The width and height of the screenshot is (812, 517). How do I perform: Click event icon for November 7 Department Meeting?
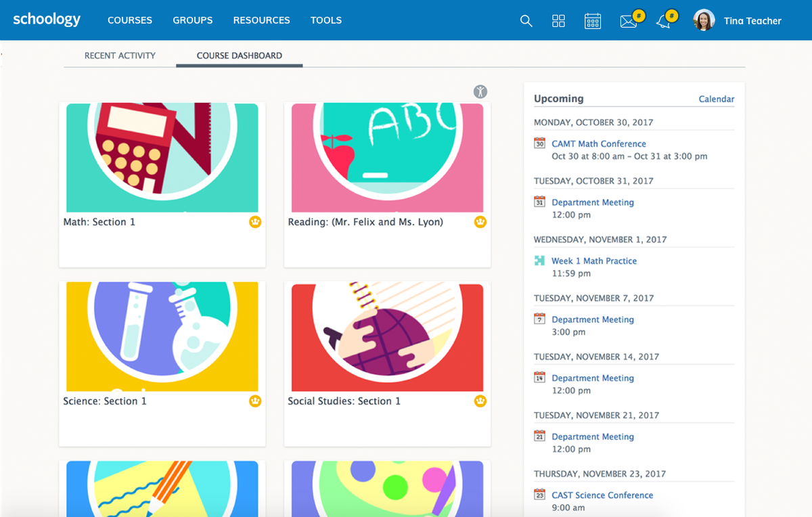(x=539, y=319)
